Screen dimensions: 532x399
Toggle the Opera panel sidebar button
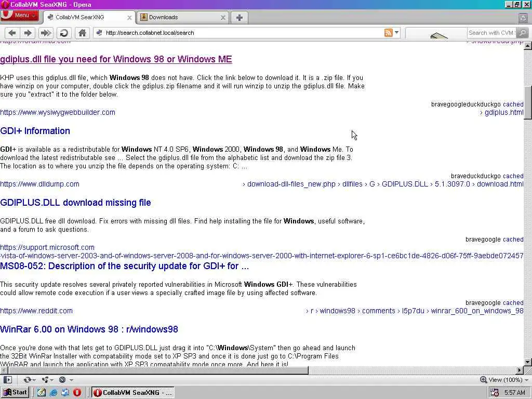click(7, 380)
